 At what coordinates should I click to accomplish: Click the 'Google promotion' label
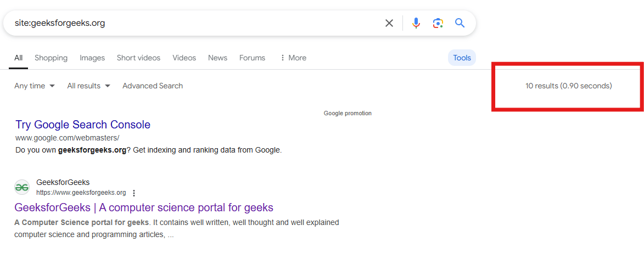pyautogui.click(x=348, y=114)
